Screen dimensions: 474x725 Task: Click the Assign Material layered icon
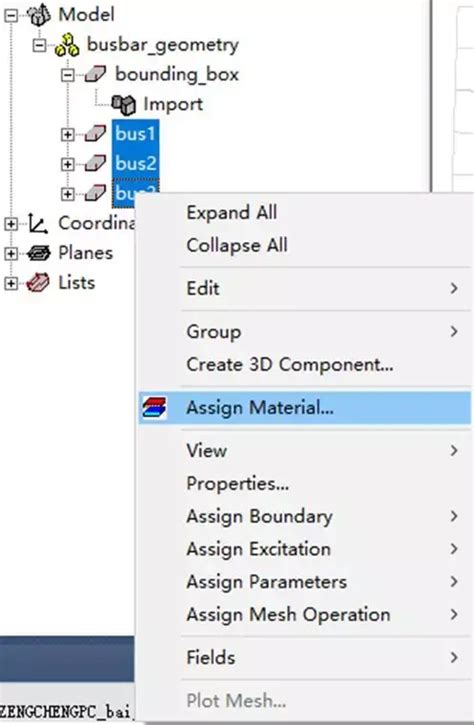(x=154, y=408)
